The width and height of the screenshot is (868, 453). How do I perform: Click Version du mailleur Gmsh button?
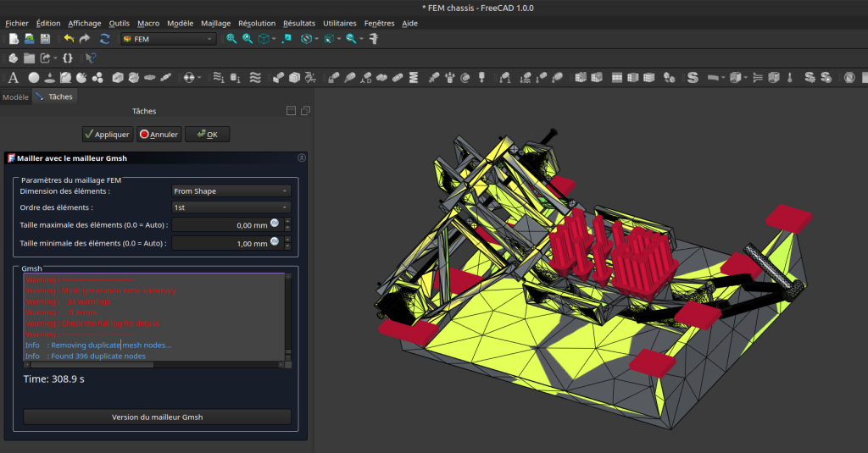(x=157, y=417)
